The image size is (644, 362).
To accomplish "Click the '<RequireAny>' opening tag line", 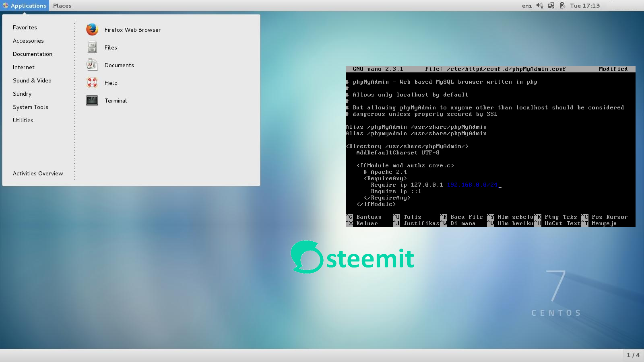I will click(x=385, y=179).
